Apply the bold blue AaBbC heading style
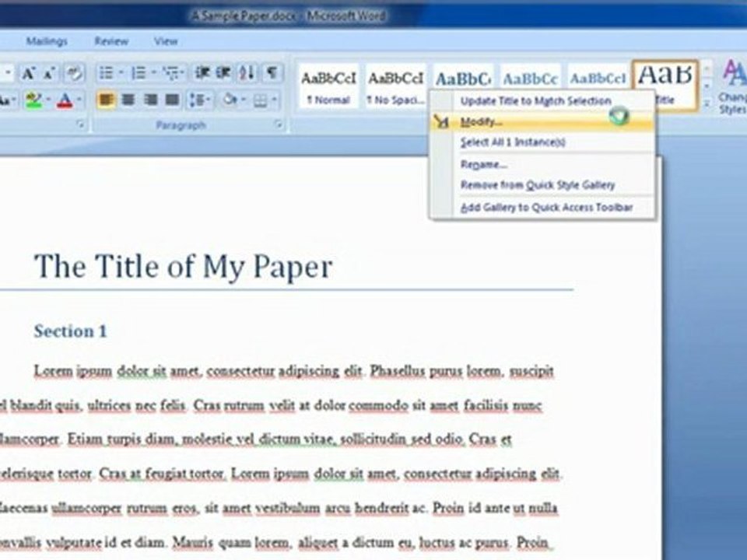 tap(463, 77)
